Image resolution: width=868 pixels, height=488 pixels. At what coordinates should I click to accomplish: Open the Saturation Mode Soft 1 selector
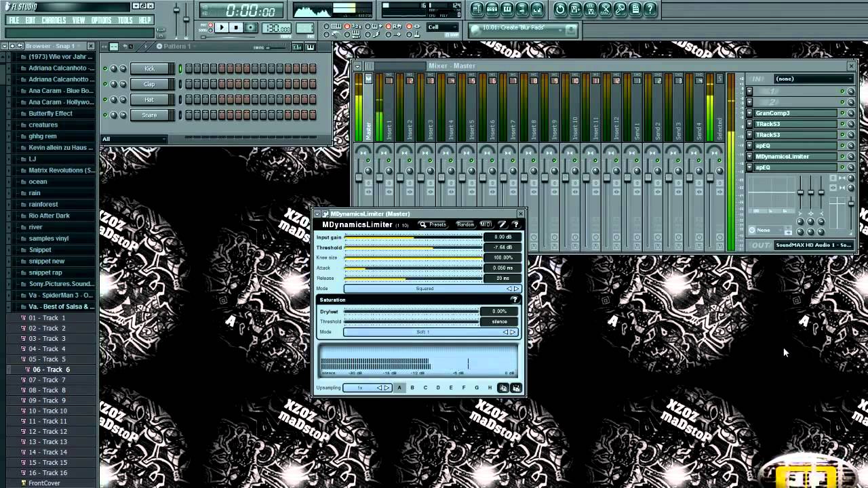coord(431,332)
